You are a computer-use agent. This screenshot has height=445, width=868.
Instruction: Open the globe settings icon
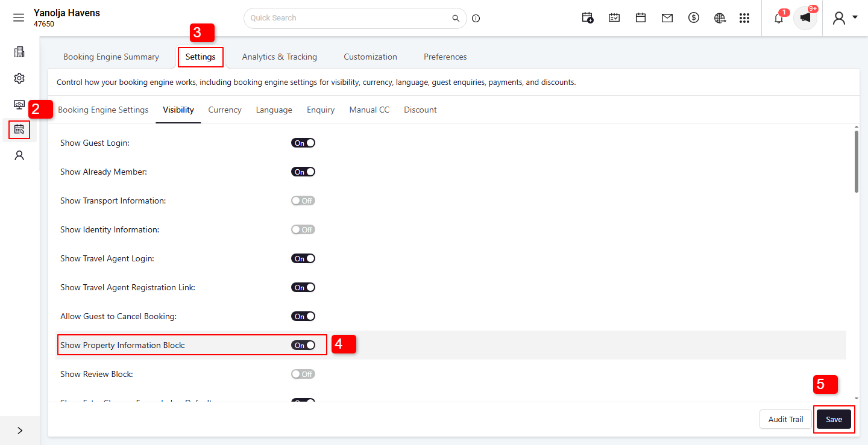(720, 18)
